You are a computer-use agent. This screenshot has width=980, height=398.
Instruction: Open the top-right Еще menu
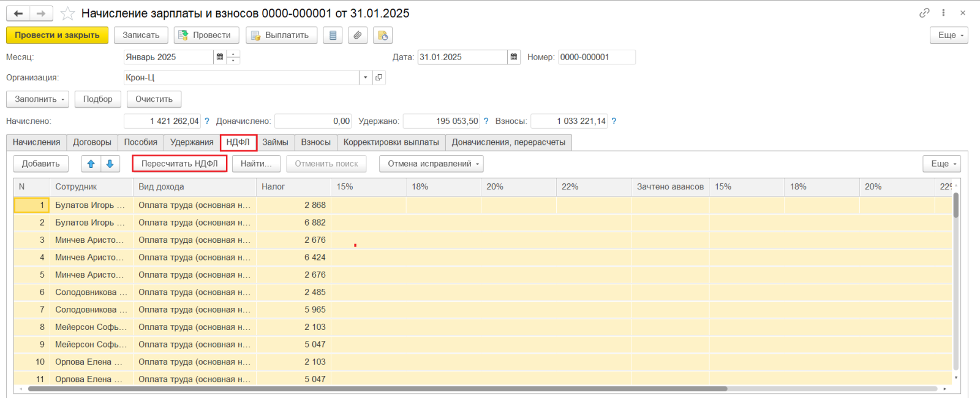click(x=949, y=36)
